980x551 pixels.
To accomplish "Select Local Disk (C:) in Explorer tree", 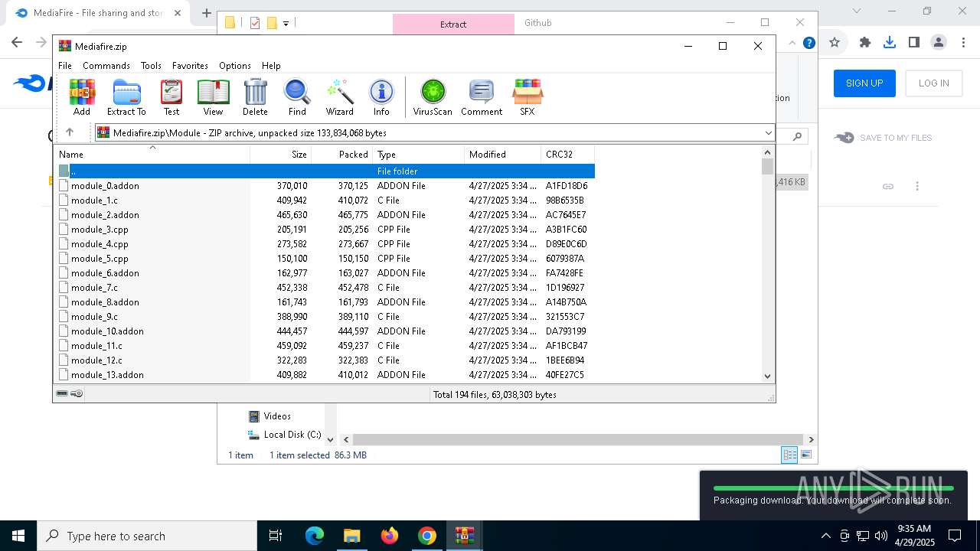I will point(285,435).
